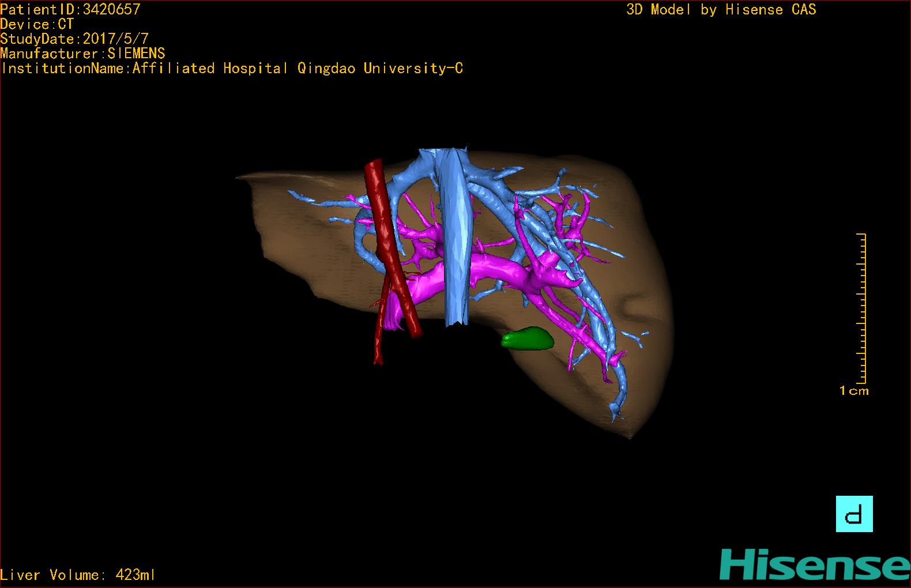Select the green lesion in the model

point(527,339)
